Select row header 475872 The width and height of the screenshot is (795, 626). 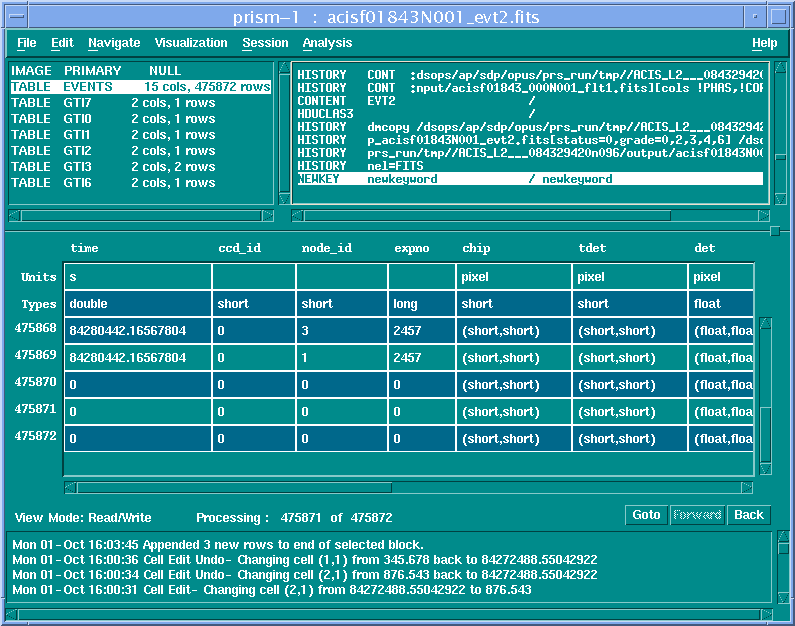35,436
